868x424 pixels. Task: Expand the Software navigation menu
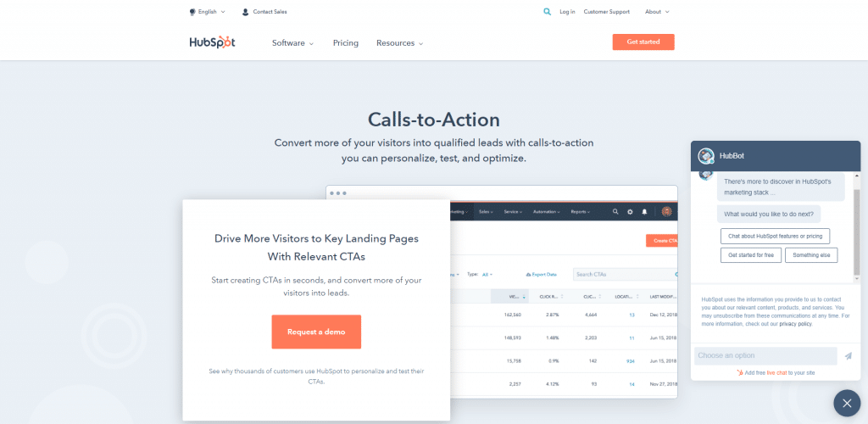point(292,43)
